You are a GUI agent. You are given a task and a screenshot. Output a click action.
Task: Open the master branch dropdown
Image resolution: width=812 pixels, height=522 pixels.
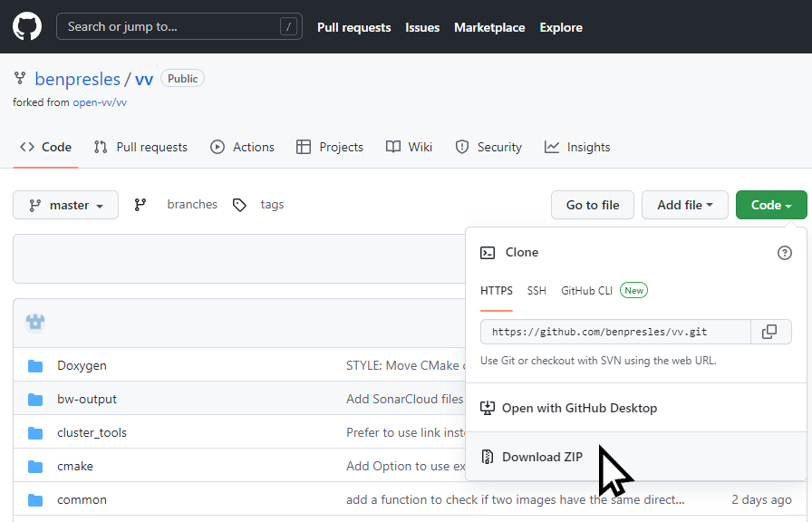pos(66,205)
